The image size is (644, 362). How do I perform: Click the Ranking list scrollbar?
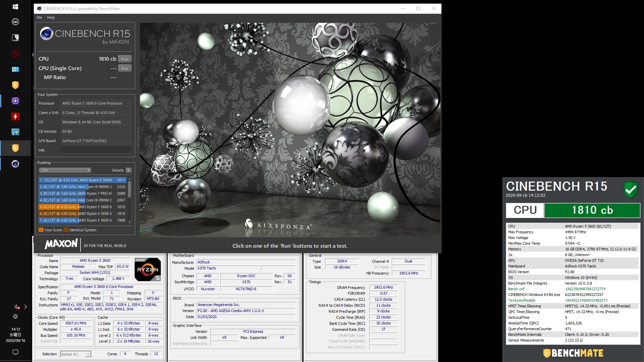(x=129, y=189)
